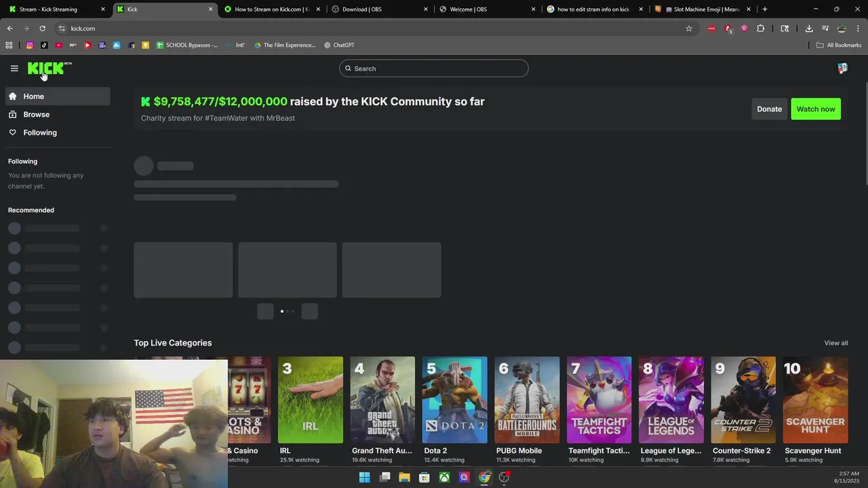Switch to the Download | OBS tab

(380, 9)
